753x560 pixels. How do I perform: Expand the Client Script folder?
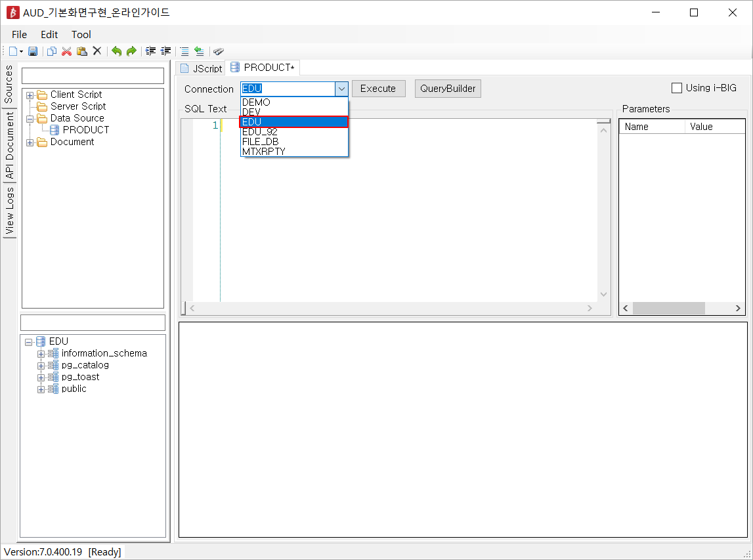(x=30, y=95)
